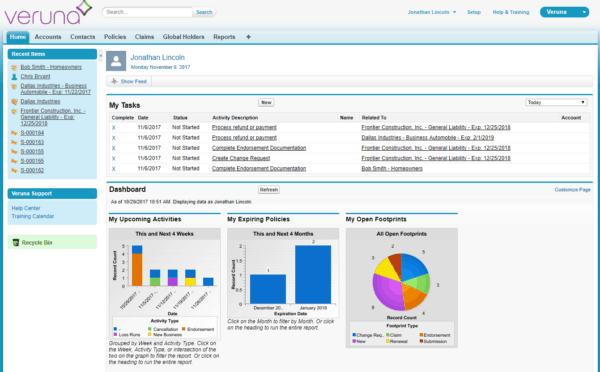The height and width of the screenshot is (372, 600).
Task: Open Help & Training link
Action: click(511, 12)
